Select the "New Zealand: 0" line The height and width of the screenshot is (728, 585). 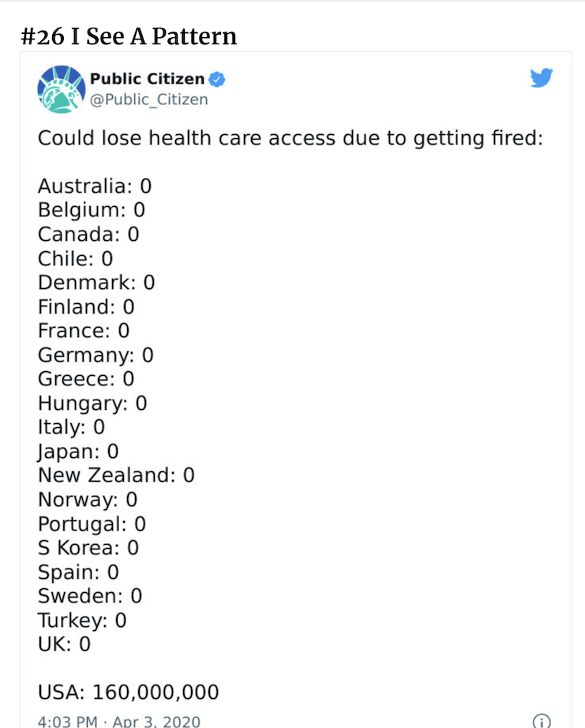click(x=116, y=475)
